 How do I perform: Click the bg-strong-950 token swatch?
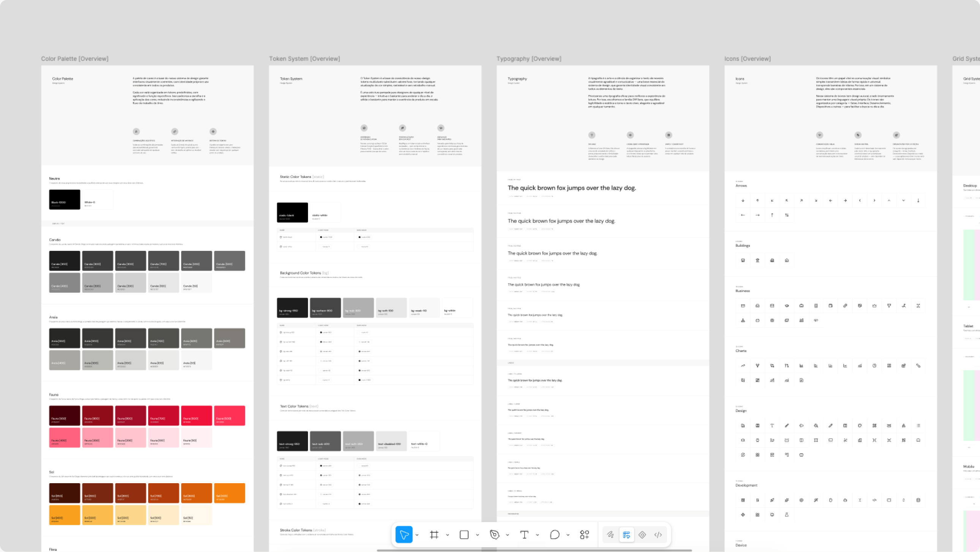pyautogui.click(x=292, y=308)
